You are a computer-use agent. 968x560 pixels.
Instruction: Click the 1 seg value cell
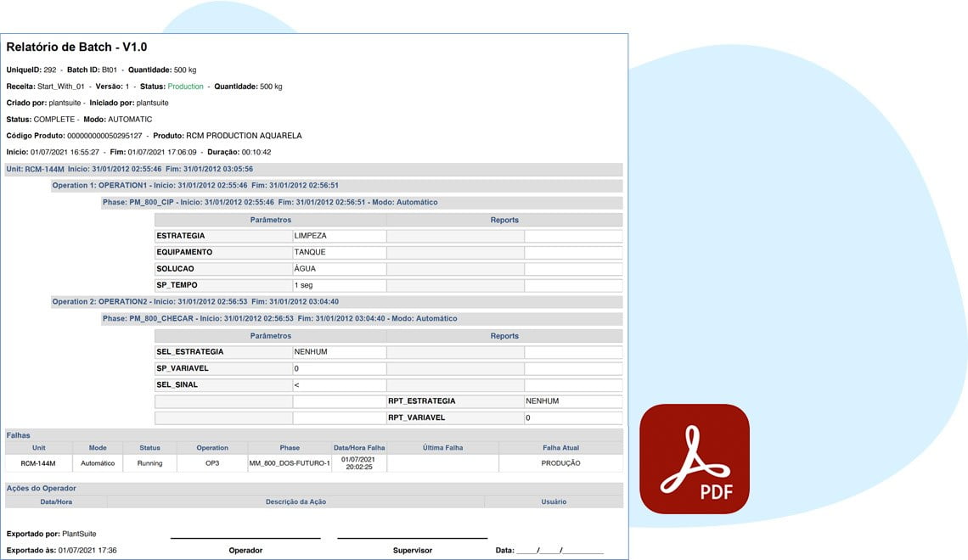click(x=340, y=286)
